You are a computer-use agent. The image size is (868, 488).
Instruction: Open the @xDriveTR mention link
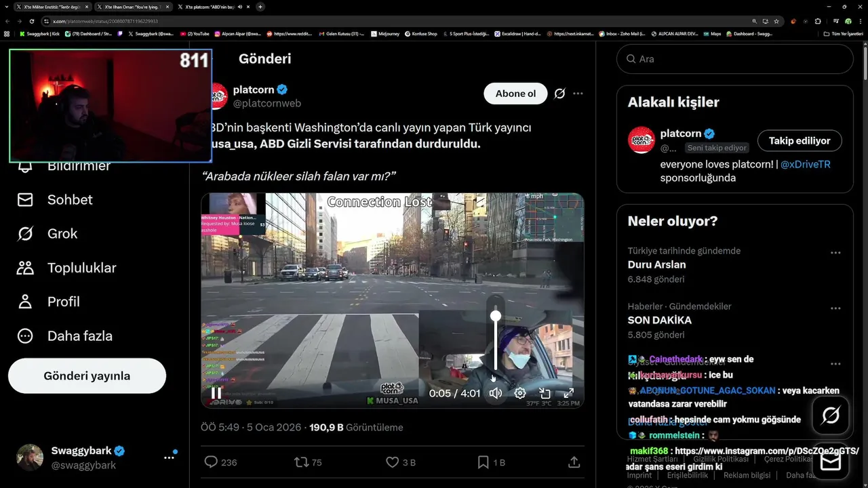point(805,164)
